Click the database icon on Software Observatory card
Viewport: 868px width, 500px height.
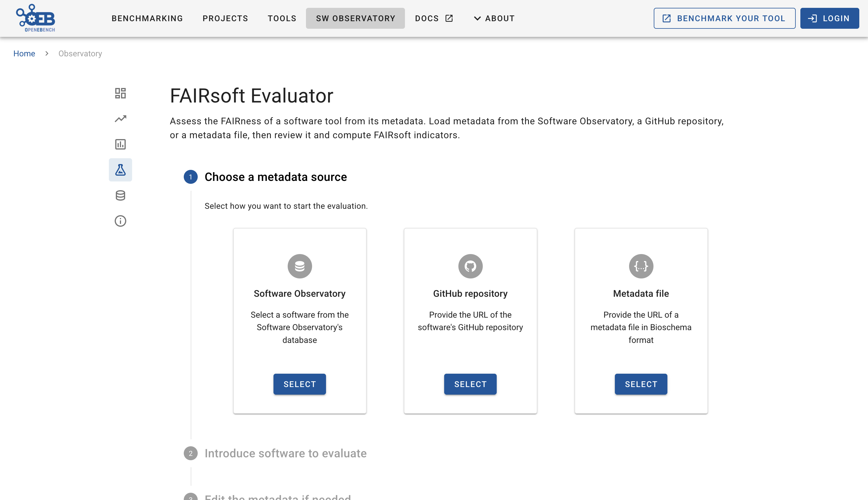tap(299, 266)
